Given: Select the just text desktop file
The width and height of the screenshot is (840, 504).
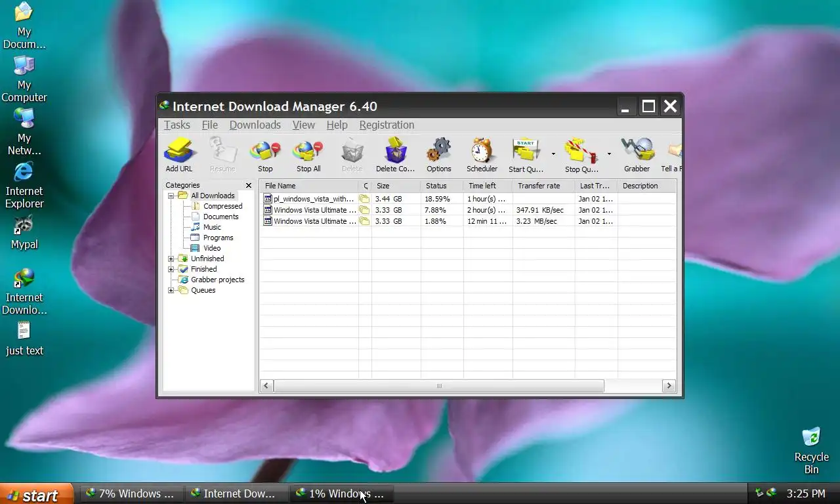Looking at the screenshot, I should point(24,339).
